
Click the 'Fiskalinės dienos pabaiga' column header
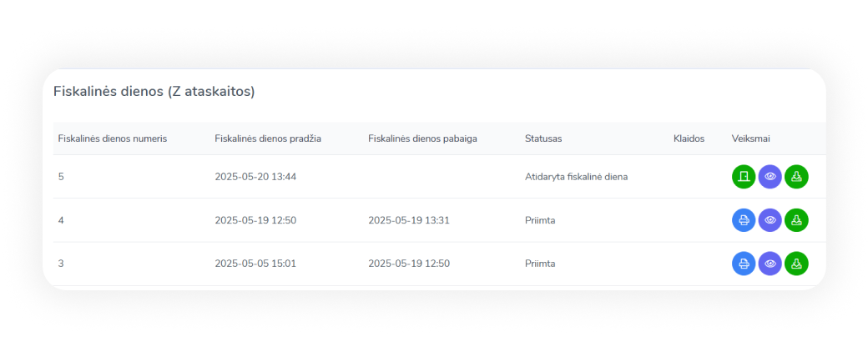(x=422, y=138)
